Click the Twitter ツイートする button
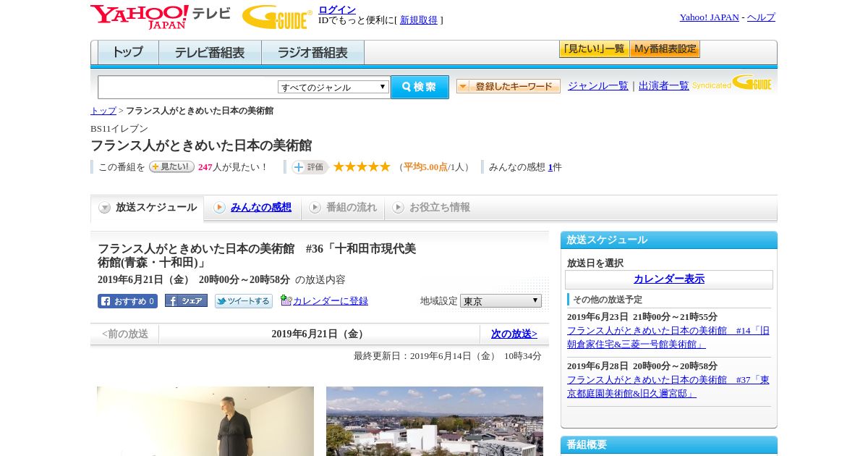Screen dimensions: 868x456 tap(244, 301)
